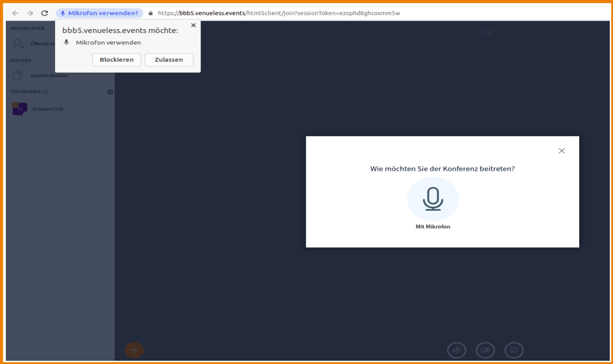
Task: Click the site security lock icon
Action: (150, 13)
